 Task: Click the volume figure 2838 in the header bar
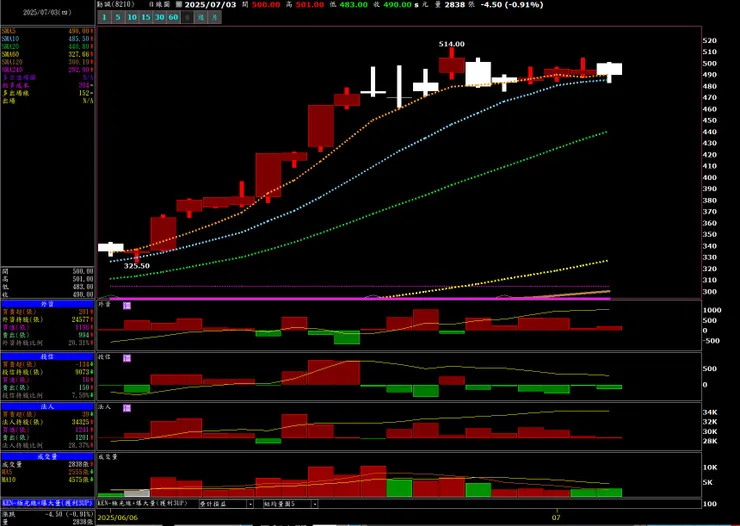coord(455,5)
